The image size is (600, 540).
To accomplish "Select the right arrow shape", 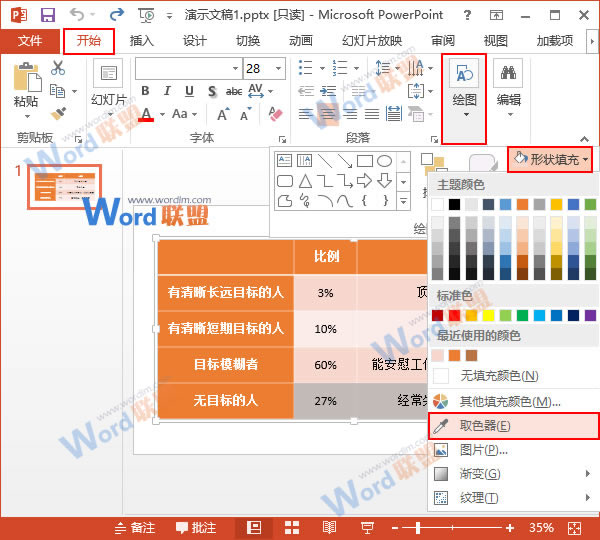I will [364, 180].
